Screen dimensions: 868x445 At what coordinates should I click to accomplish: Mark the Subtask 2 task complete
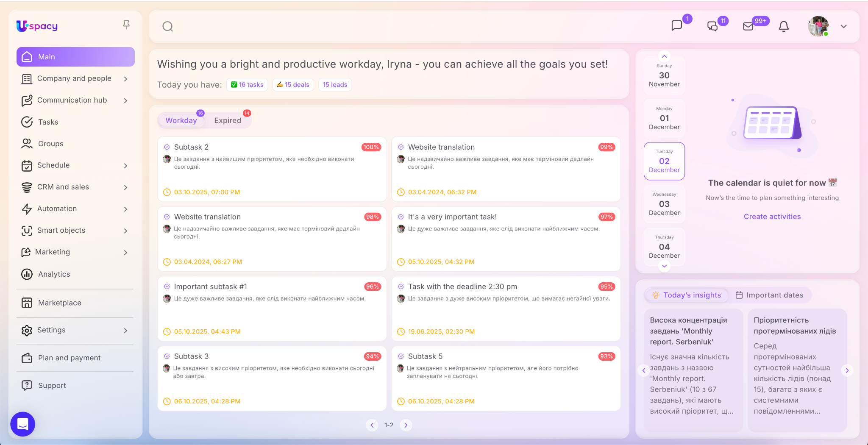(x=167, y=147)
